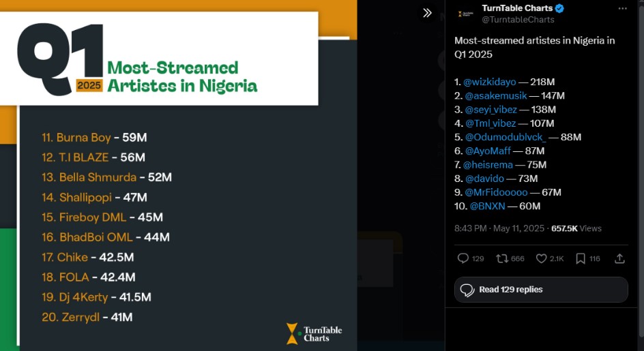Click the TurnTable Charts display name
This screenshot has height=351, width=644.
click(x=517, y=8)
